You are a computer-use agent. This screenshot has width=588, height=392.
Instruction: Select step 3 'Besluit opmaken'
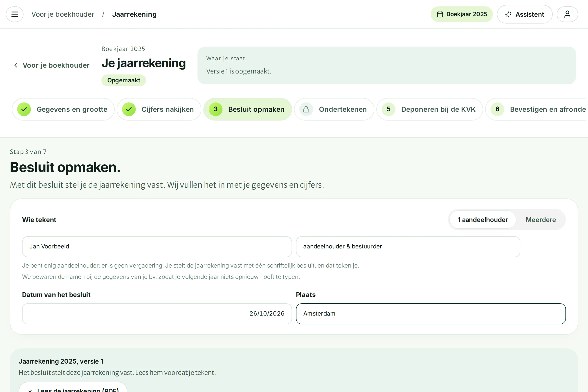pos(247,109)
